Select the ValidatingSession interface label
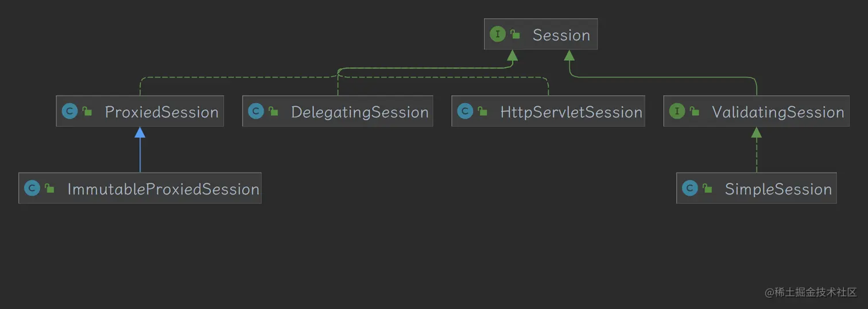This screenshot has width=868, height=309. pos(778,112)
